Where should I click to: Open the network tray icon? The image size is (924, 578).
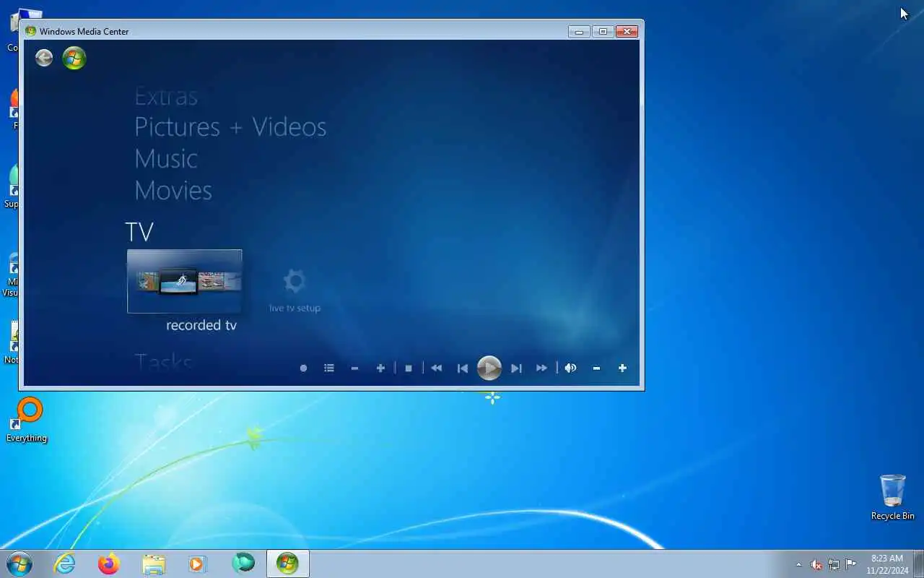tap(834, 564)
